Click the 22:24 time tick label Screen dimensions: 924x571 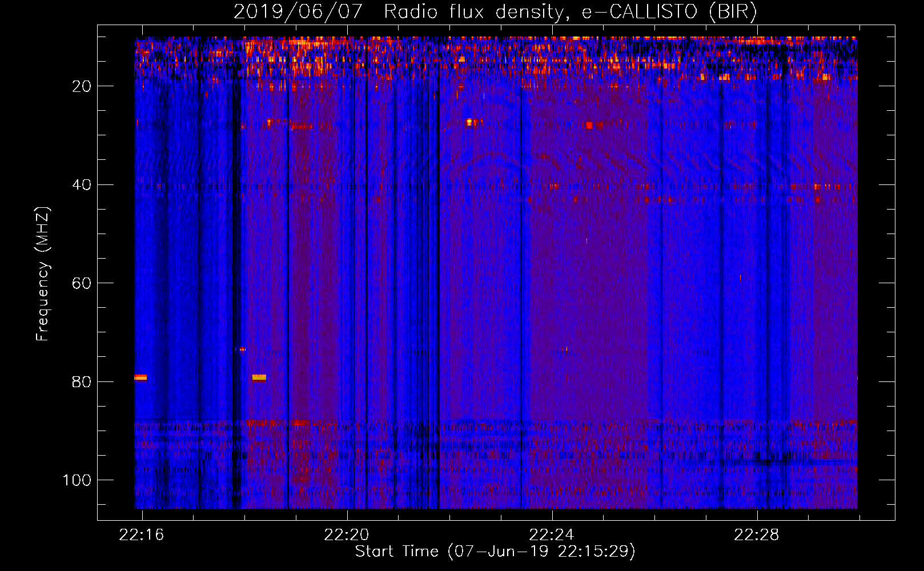552,534
